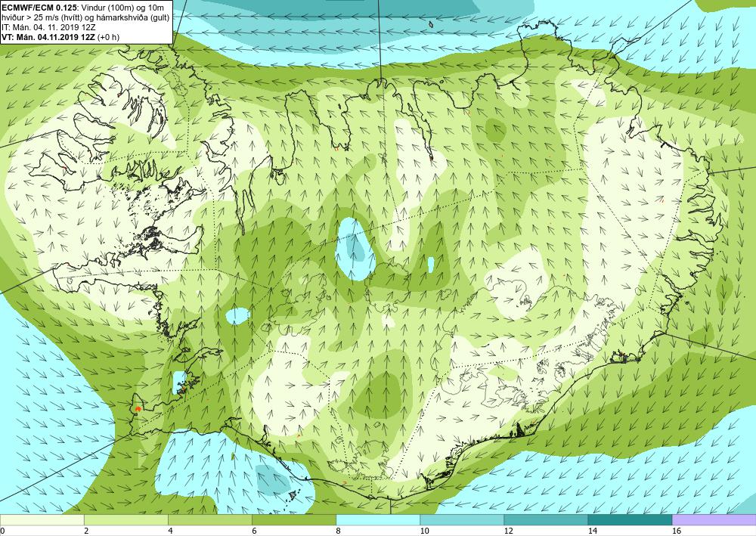Click the orange marker on the southwest peninsula
Image resolution: width=756 pixels, height=536 pixels.
point(138,408)
